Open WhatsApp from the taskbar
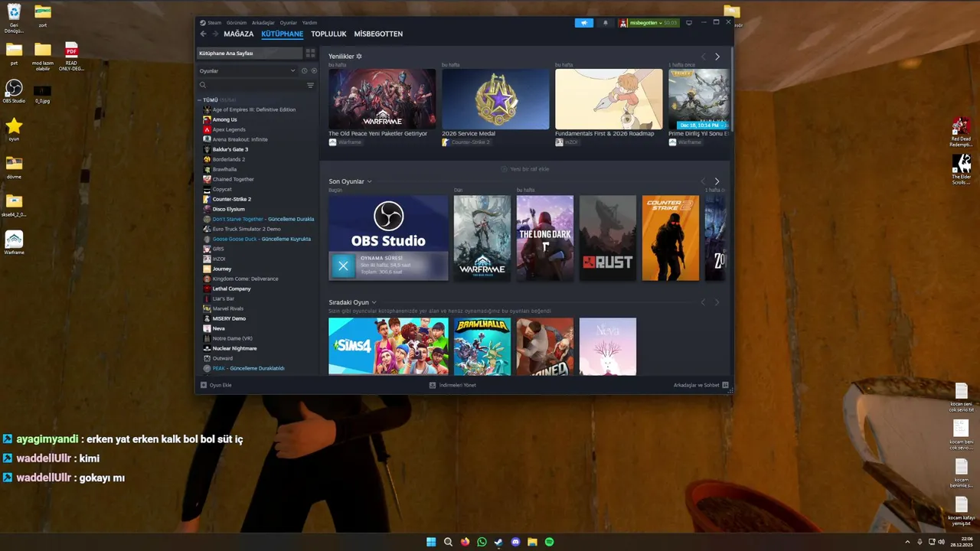 (482, 542)
